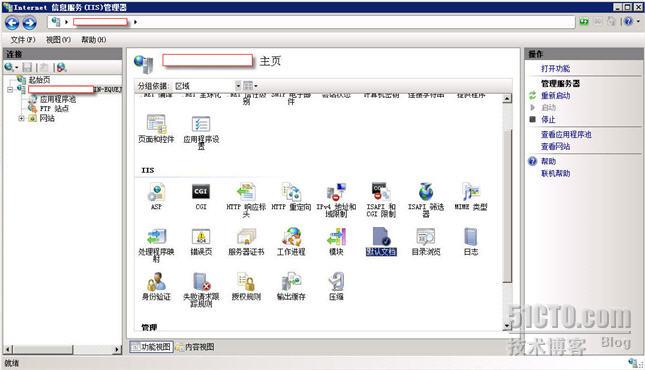Select 应用程序池 tree node
The width and height of the screenshot is (645, 370).
[58, 99]
